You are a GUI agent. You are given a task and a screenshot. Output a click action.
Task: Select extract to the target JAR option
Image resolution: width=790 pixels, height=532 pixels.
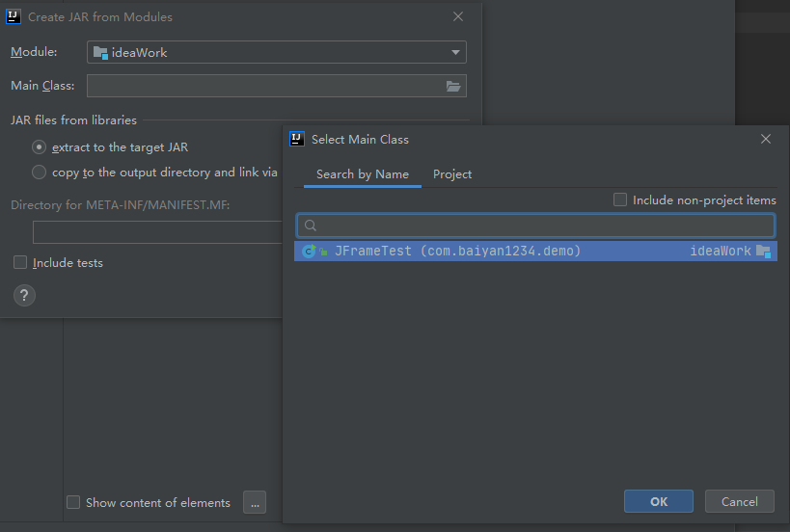(39, 147)
